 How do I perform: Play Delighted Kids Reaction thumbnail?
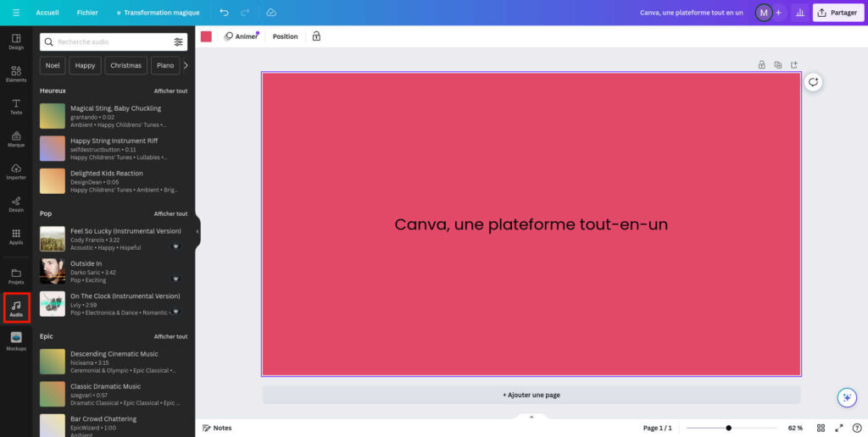pyautogui.click(x=53, y=181)
